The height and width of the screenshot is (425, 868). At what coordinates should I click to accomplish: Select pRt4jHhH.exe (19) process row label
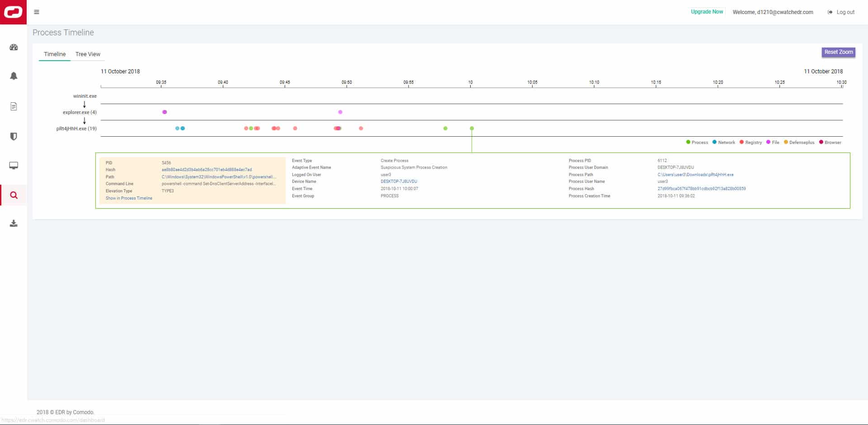pos(76,129)
